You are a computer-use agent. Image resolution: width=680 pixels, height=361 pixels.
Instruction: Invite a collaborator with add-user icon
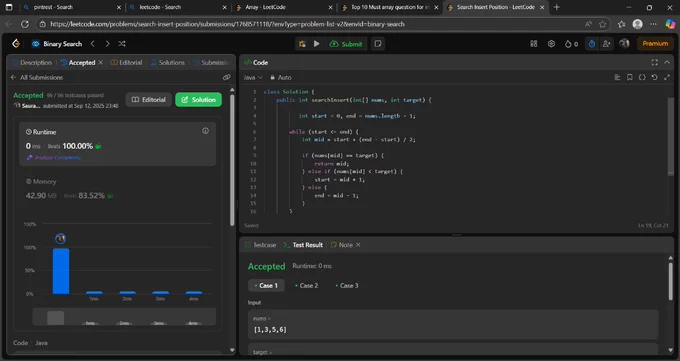tap(606, 44)
